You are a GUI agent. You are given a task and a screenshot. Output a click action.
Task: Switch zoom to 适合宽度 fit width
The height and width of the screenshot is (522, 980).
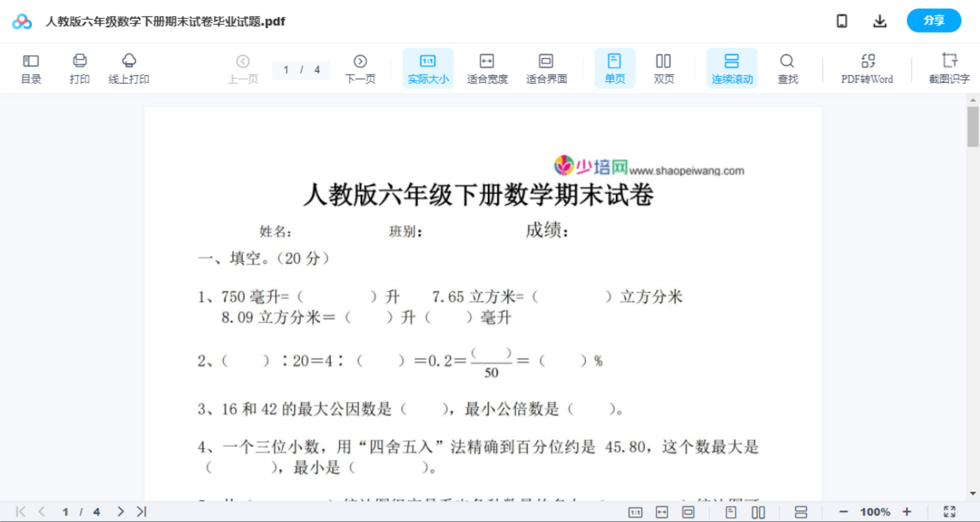[487, 68]
